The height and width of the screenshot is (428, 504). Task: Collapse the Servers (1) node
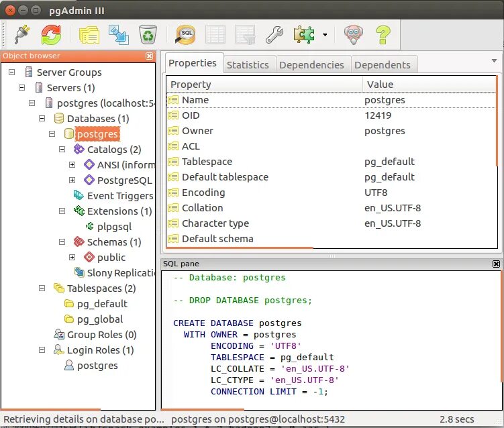click(x=22, y=87)
